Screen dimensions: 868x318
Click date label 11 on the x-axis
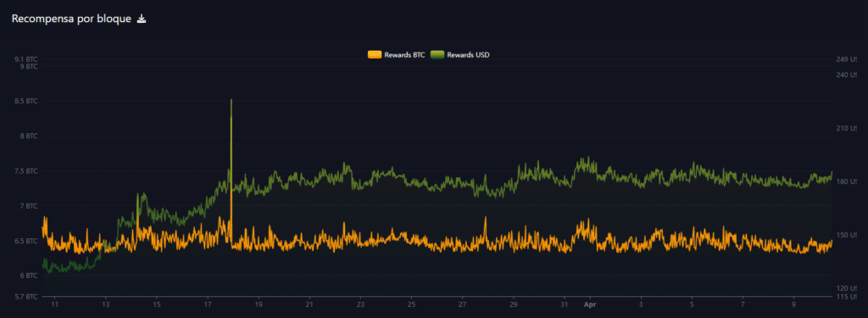55,304
